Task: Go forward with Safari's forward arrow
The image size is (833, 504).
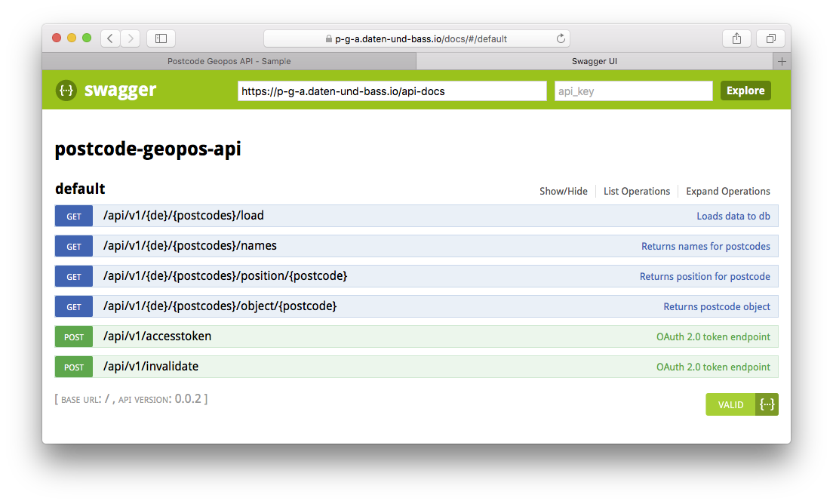Action: 130,38
